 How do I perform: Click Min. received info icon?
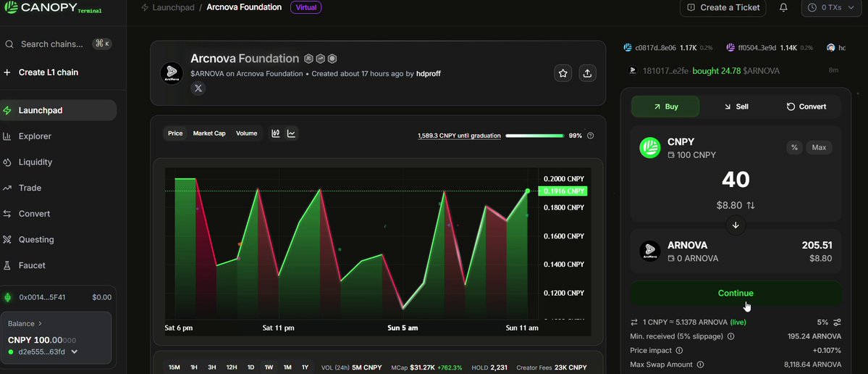coord(730,336)
